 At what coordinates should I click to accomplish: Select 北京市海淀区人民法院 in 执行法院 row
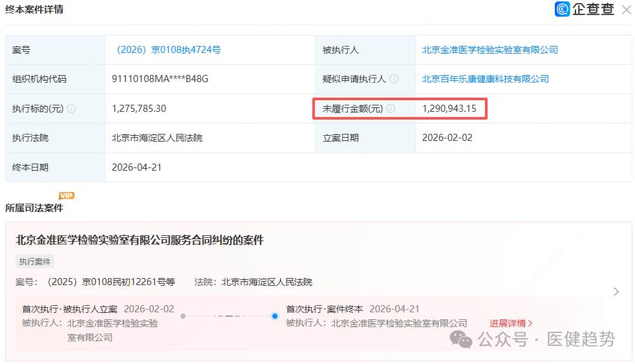[x=157, y=138]
